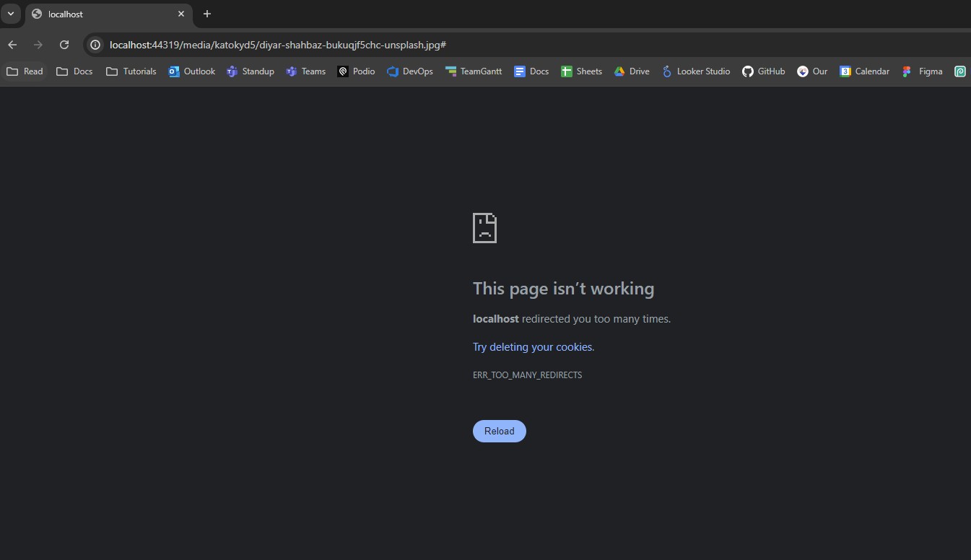Open the Outlook bookmark
Screen dimensions: 971x560
(191, 71)
